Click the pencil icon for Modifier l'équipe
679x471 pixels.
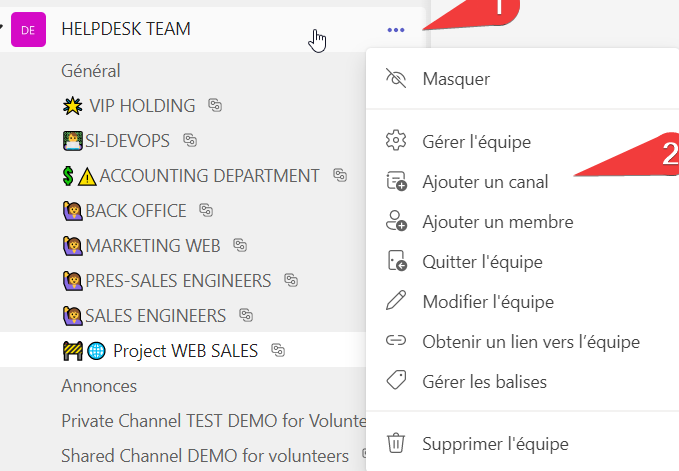396,301
